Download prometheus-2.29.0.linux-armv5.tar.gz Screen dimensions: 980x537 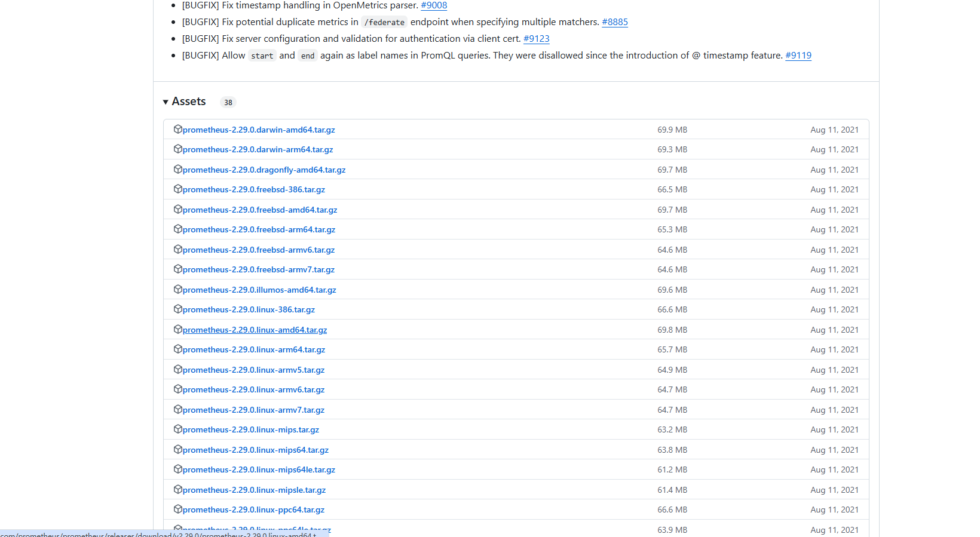(254, 370)
